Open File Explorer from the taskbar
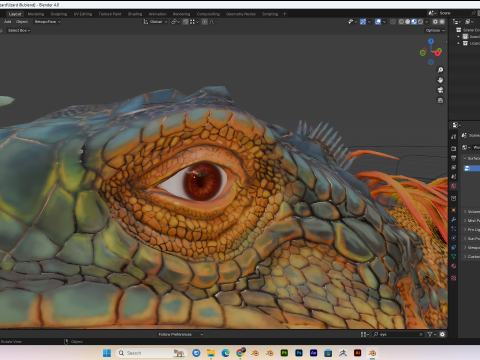 [211, 353]
